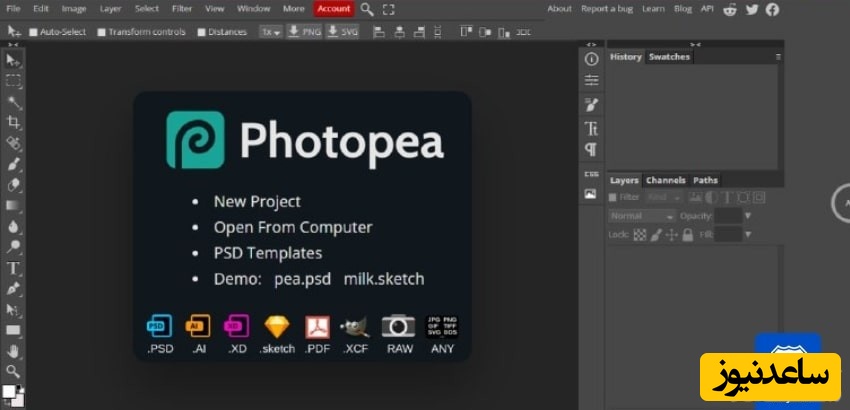This screenshot has width=850, height=410.
Task: Open the Filter menu
Action: tap(181, 9)
